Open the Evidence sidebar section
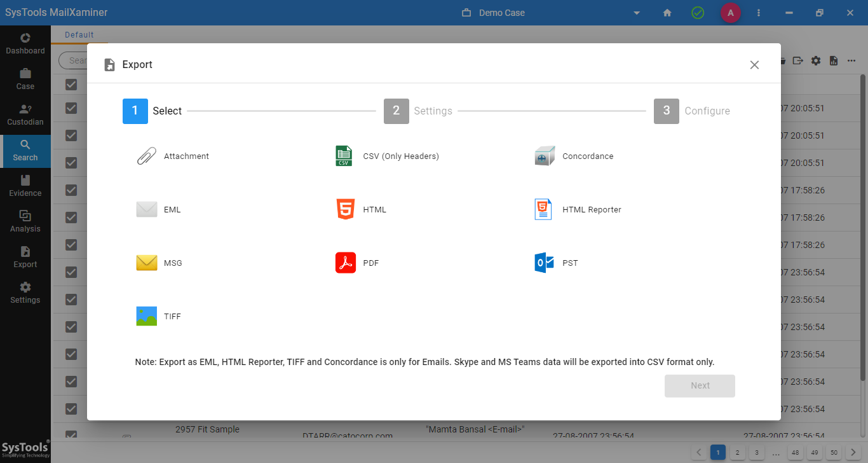Image resolution: width=868 pixels, height=463 pixels. point(25,186)
